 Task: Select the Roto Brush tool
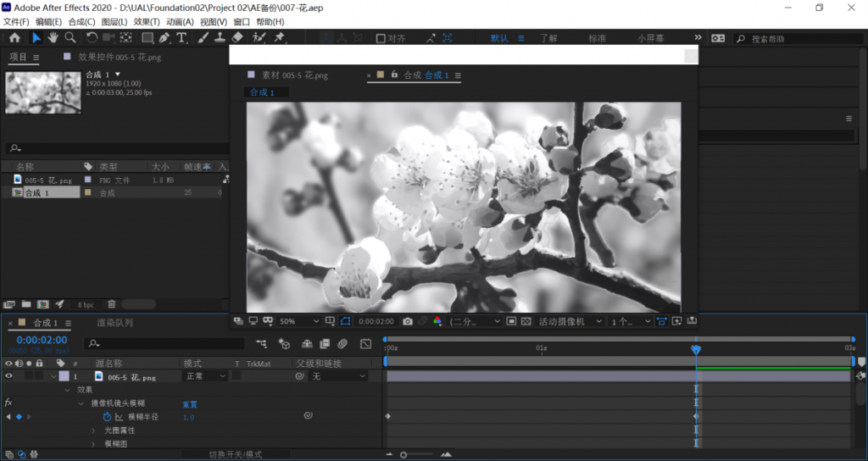259,37
